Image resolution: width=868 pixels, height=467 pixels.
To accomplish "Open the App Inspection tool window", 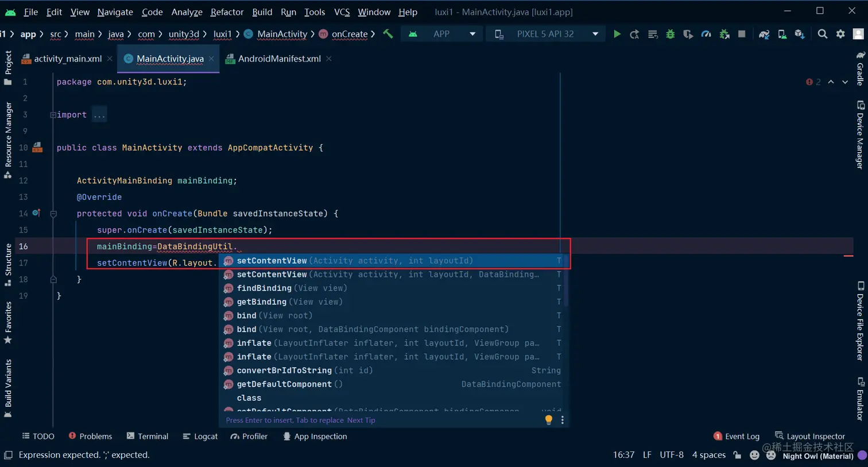I will pos(315,436).
